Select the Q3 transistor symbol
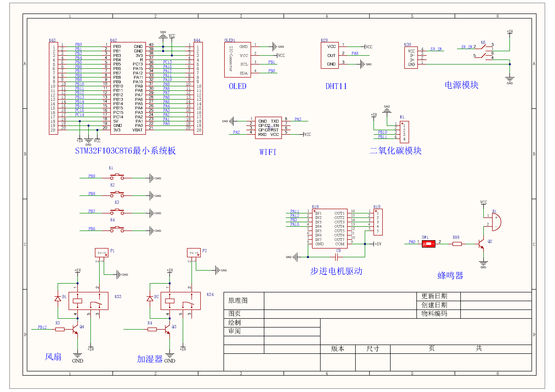This screenshot has height=392, width=555. pyautogui.click(x=168, y=330)
